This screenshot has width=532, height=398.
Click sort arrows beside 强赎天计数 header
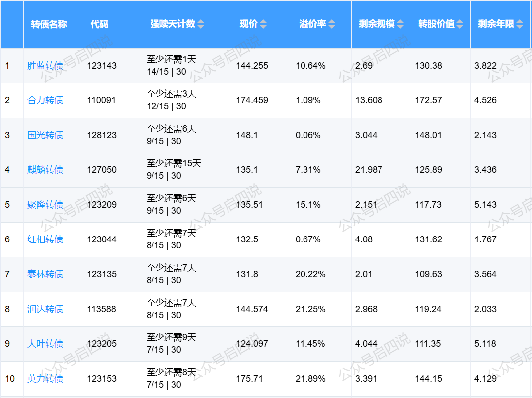coord(201,24)
